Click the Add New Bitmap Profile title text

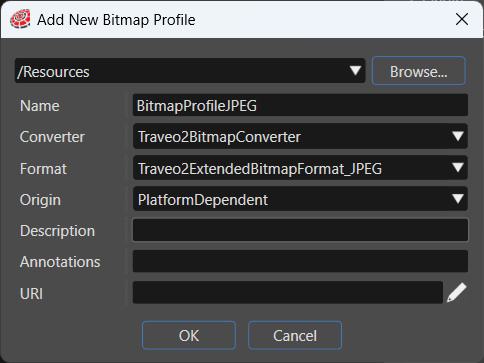[x=116, y=20]
